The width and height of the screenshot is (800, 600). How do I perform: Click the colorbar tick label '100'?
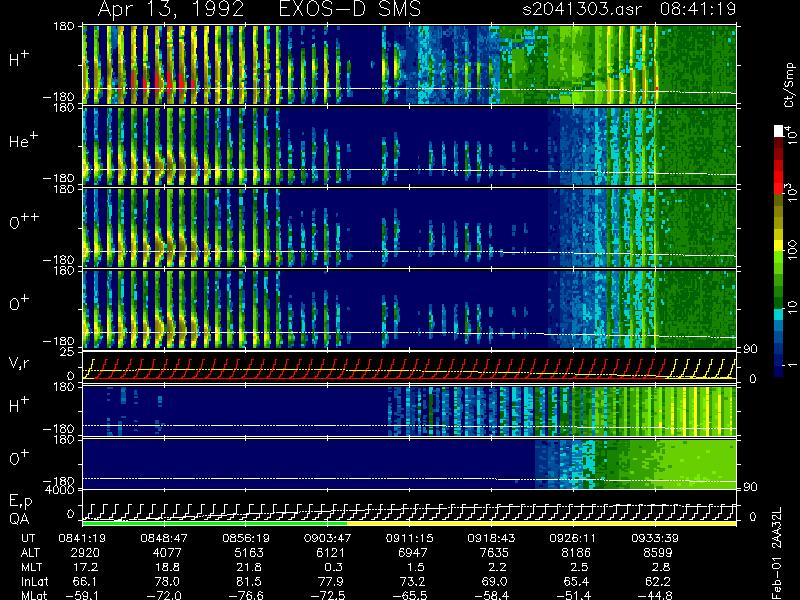click(x=792, y=251)
